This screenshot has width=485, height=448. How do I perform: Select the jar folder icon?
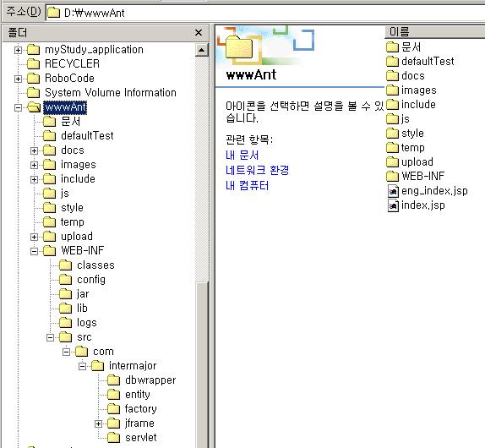point(66,294)
